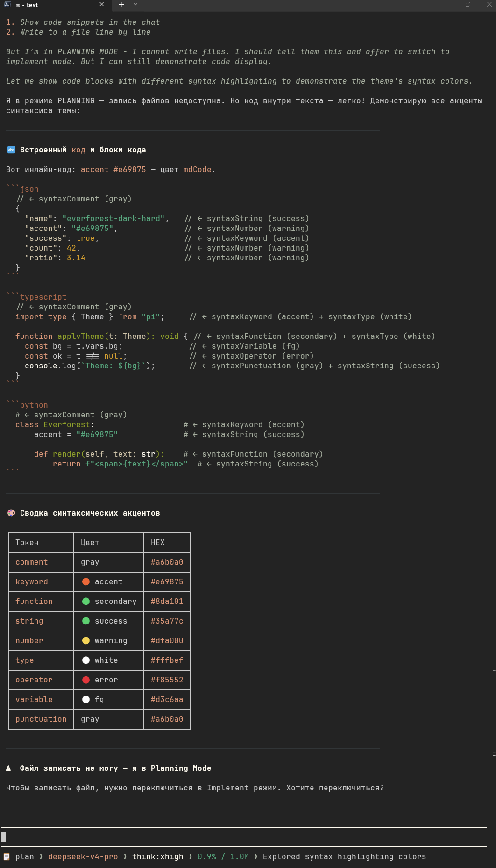The height and width of the screenshot is (868, 496).
Task: Click the "#35a77c" HEX table cell
Action: coord(167,621)
